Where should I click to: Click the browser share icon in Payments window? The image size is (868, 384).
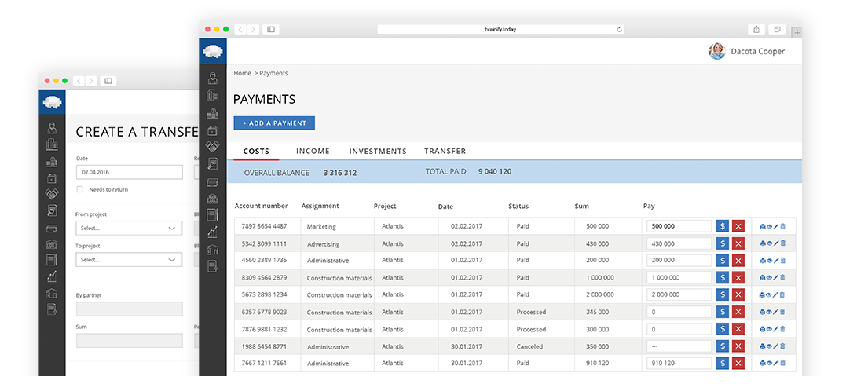[x=756, y=29]
